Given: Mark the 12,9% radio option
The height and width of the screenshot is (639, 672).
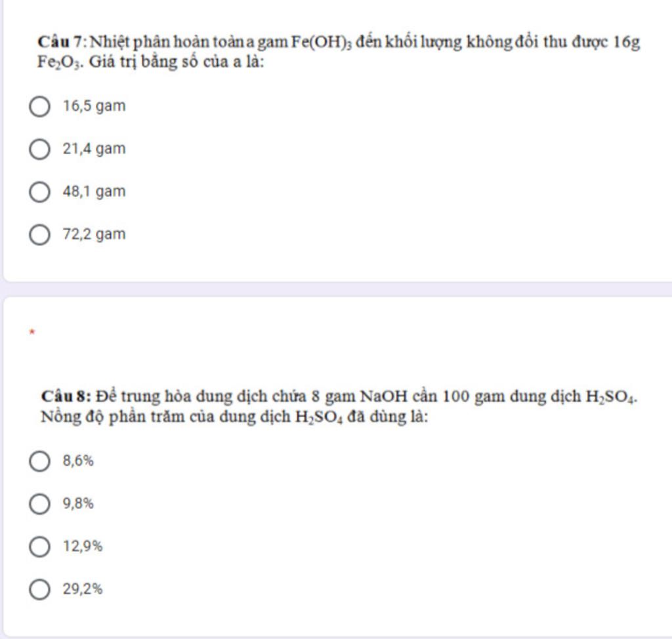Looking at the screenshot, I should coord(39,547).
